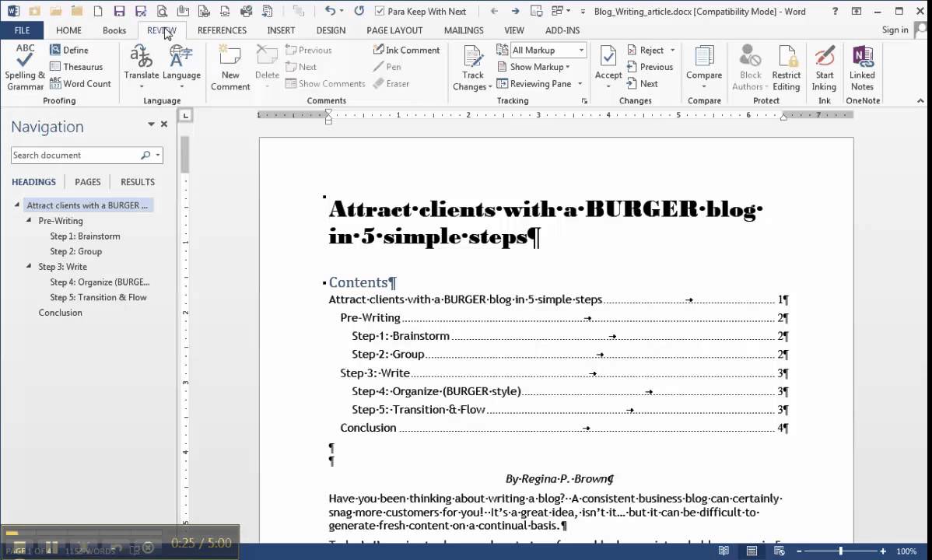This screenshot has height=560, width=932.
Task: Click Start Inking
Action: pyautogui.click(x=825, y=67)
